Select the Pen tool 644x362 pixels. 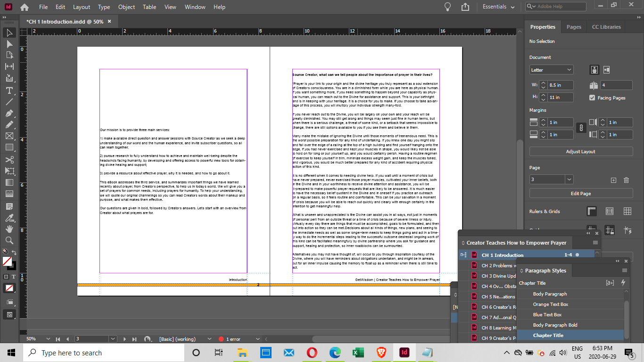(10, 113)
